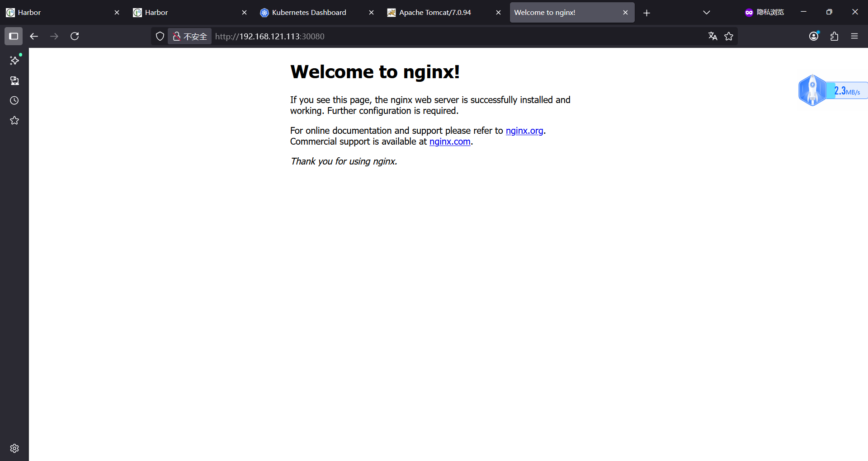Viewport: 868px width, 461px height.
Task: Open history clock sidebar icon
Action: click(14, 100)
